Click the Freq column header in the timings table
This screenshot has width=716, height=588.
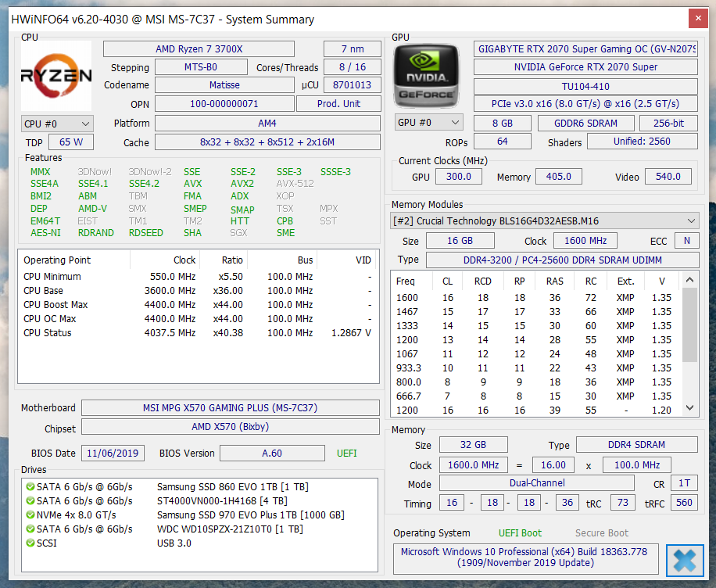411,281
